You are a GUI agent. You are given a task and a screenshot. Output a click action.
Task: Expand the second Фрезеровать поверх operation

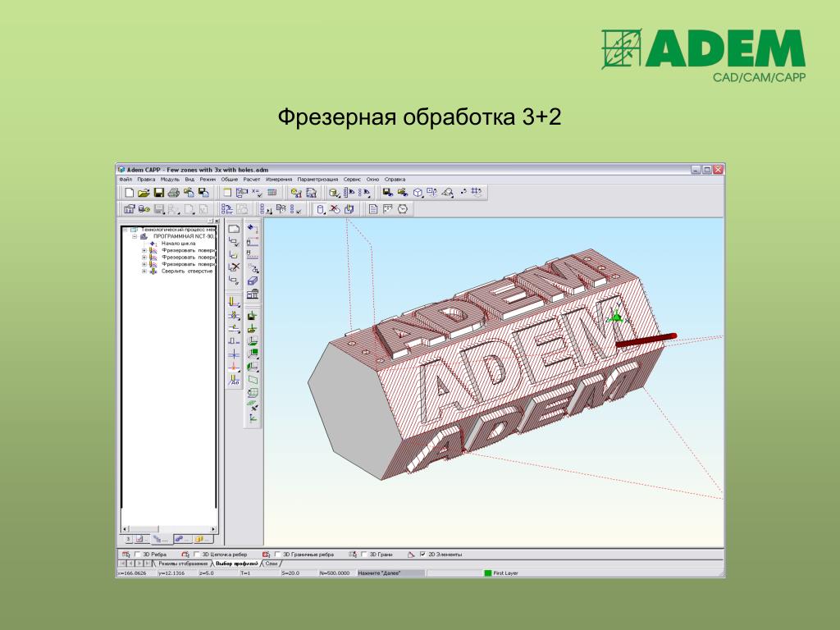144,257
